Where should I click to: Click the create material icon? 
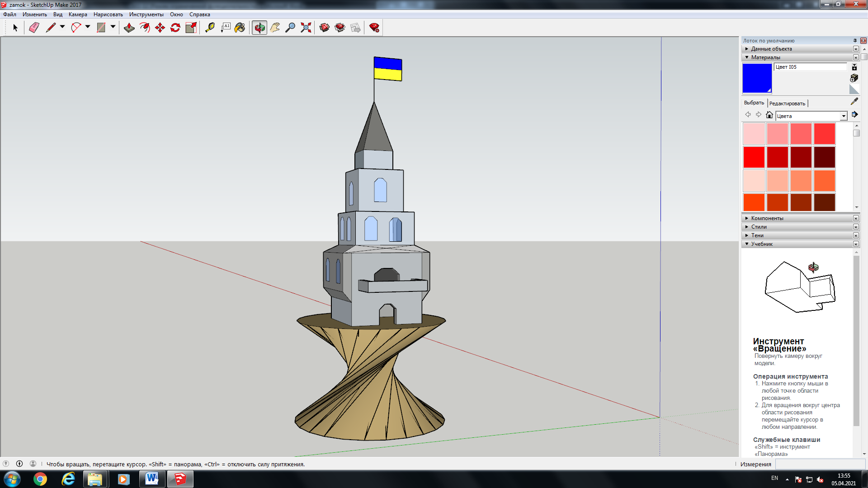pyautogui.click(x=854, y=78)
